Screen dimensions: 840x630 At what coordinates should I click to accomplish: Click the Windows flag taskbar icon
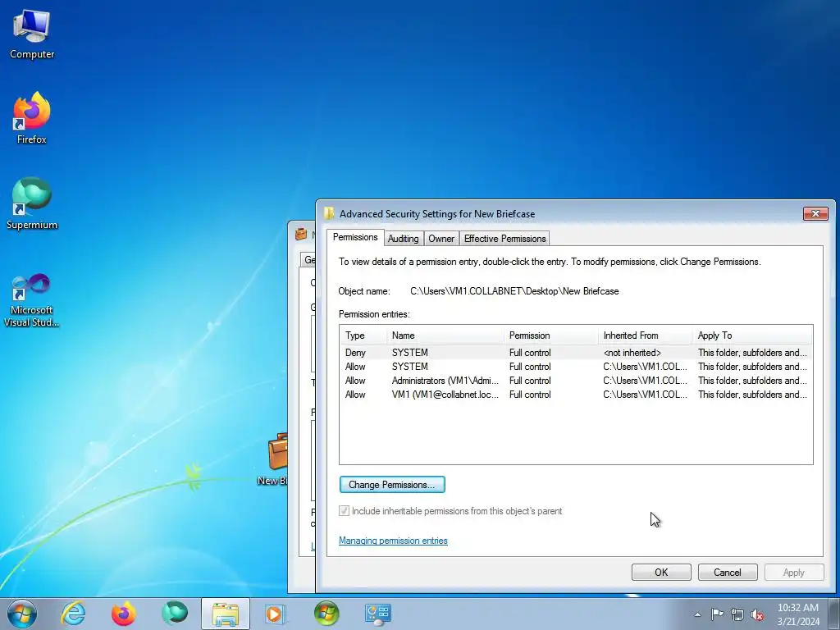click(x=326, y=614)
